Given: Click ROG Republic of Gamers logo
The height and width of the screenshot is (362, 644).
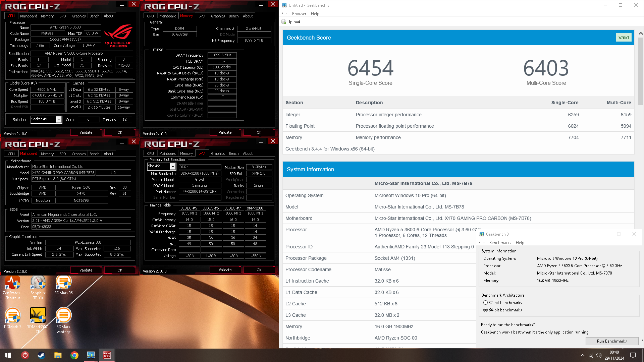Looking at the screenshot, I should [118, 36].
